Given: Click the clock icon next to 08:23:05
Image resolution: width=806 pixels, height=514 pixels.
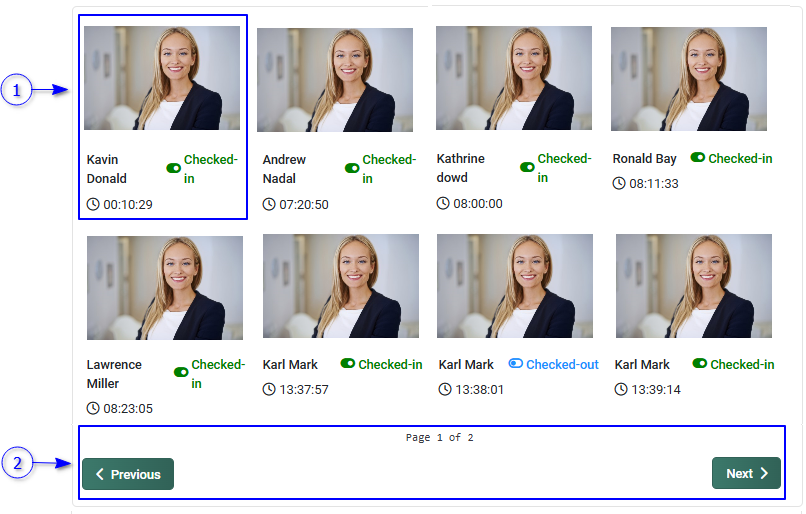Looking at the screenshot, I should pyautogui.click(x=94, y=408).
